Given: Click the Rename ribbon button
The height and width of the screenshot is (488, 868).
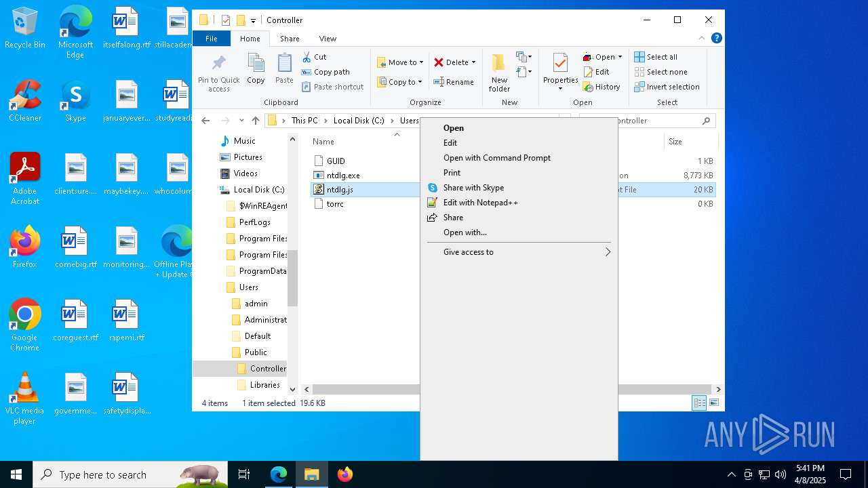Looking at the screenshot, I should pos(454,82).
